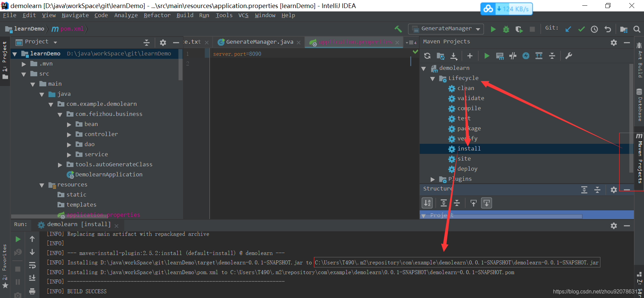644x298 pixels.
Task: Generate sources and update folders icon
Action: [x=440, y=56]
